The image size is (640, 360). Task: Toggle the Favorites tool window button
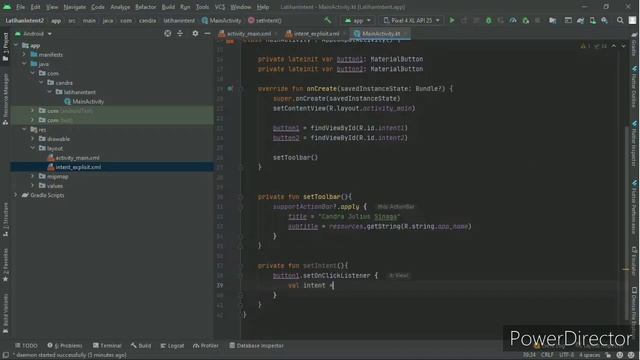click(x=5, y=265)
